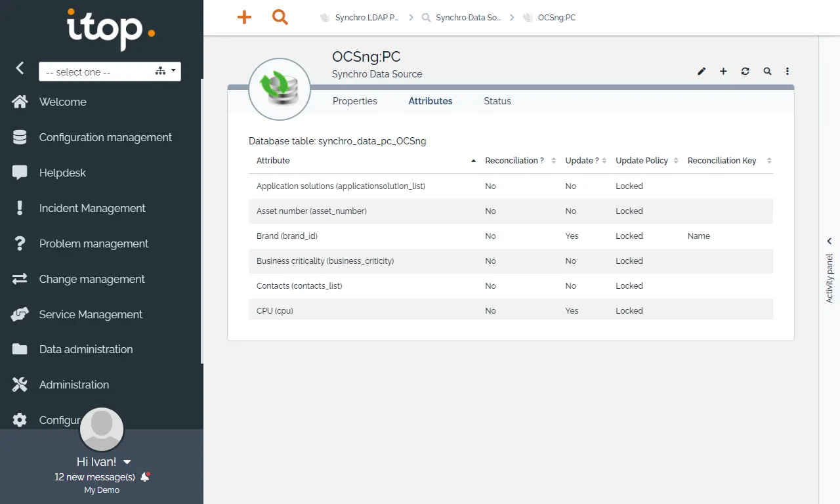840x504 pixels.
Task: Click the Contacts (contacts_list) row
Action: pos(511,286)
